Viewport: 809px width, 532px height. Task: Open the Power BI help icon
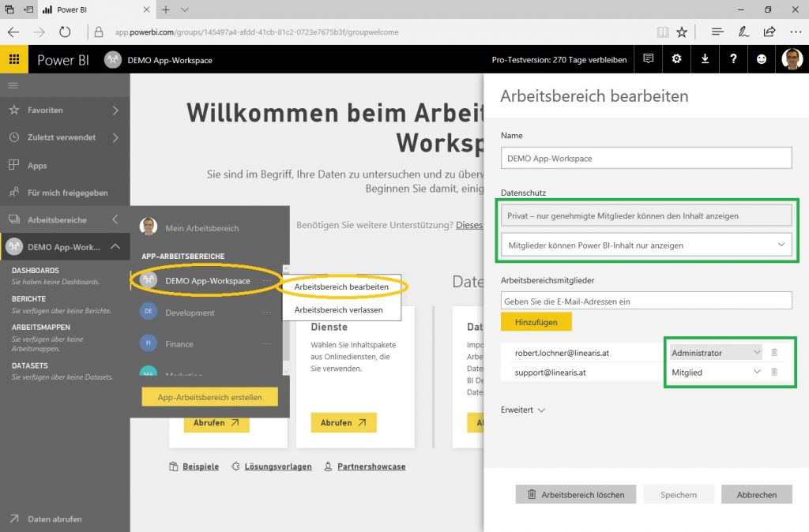[733, 58]
